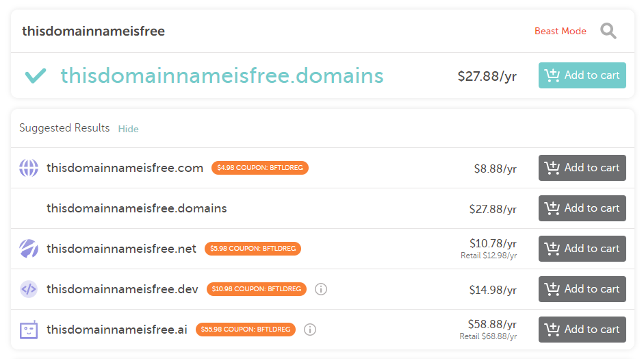Click the $14.98/yr price
The width and height of the screenshot is (644, 359).
click(x=493, y=290)
